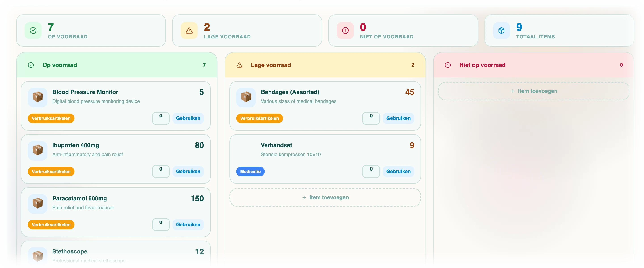Click the alert icon in the Niet op voorraad column header
This screenshot has width=644, height=268.
[x=448, y=65]
